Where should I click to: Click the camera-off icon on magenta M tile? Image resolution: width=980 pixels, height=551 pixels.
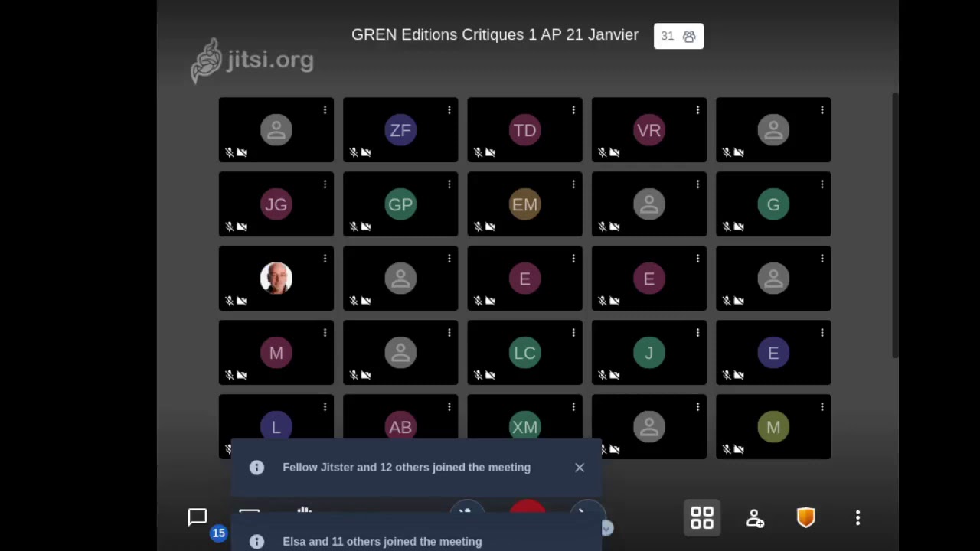click(241, 375)
